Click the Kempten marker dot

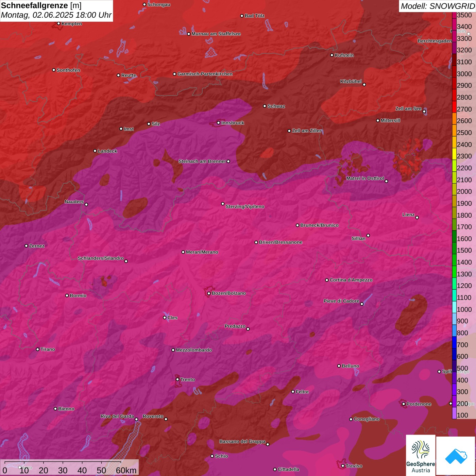58,23
